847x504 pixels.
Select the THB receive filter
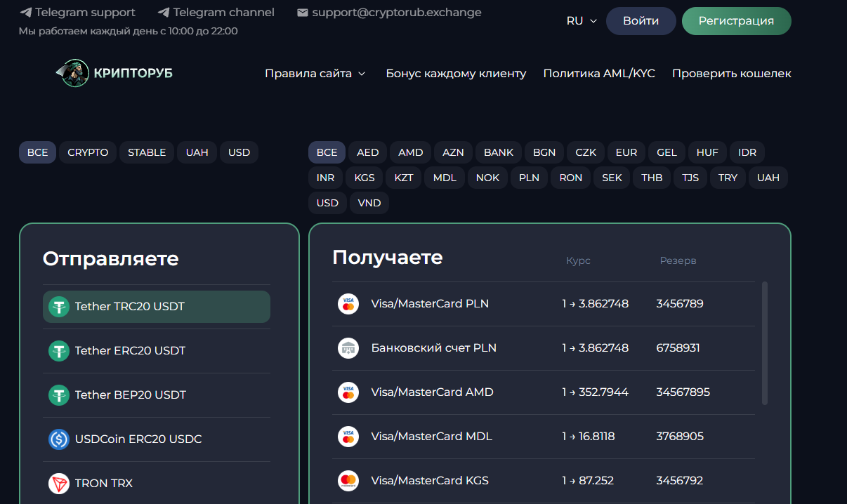(652, 178)
